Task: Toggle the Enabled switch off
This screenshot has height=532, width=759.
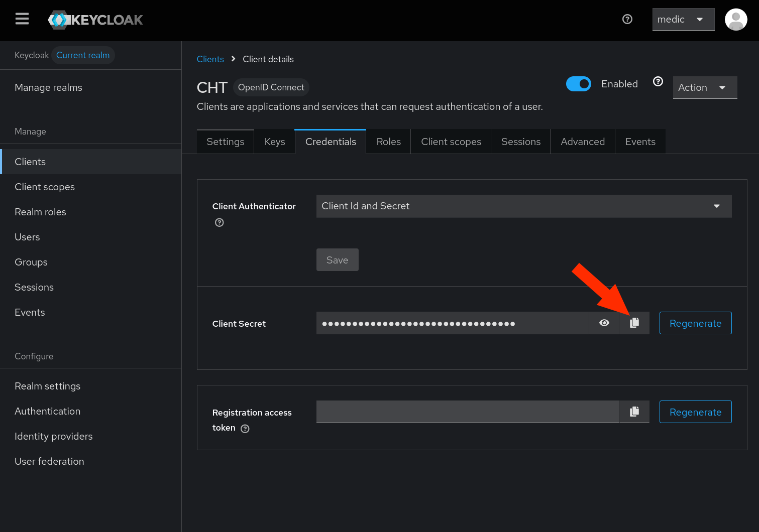Action: (x=579, y=84)
